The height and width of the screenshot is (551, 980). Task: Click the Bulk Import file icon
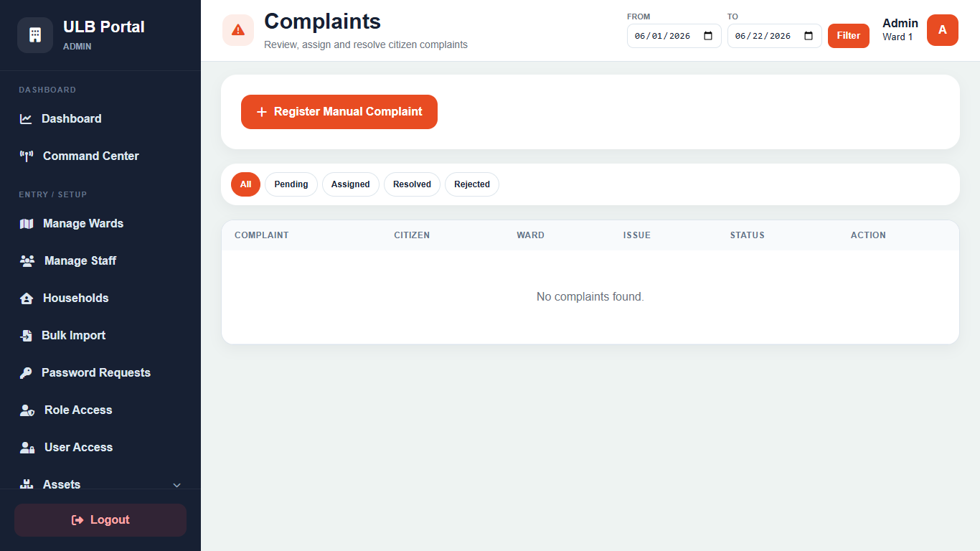point(26,336)
